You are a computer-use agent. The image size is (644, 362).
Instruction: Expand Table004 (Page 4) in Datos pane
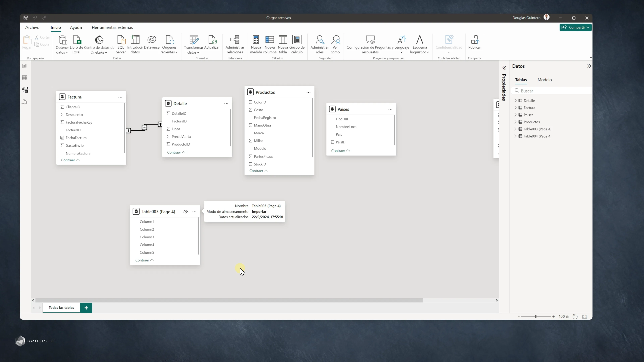516,136
